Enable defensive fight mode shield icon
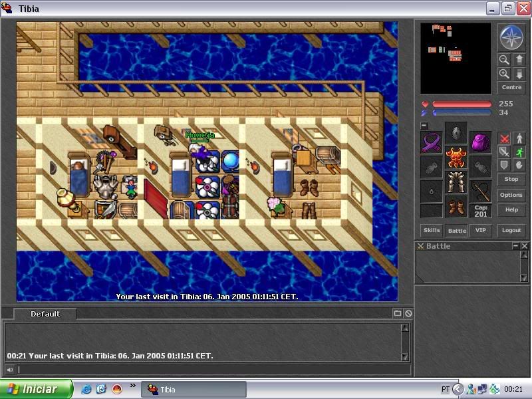This screenshot has width=532, height=399. (504, 165)
